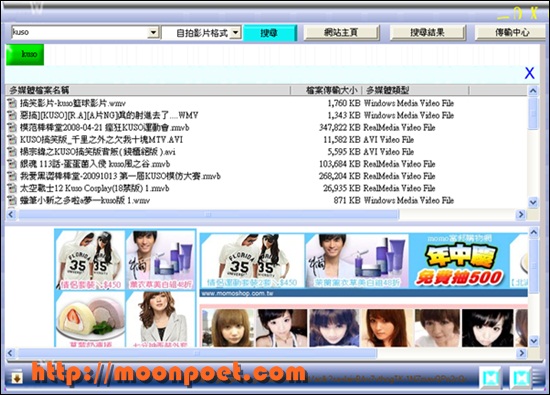Open 薰衣草美白組48折 ad thumbnail
The width and height of the screenshot is (550, 395).
(x=160, y=260)
